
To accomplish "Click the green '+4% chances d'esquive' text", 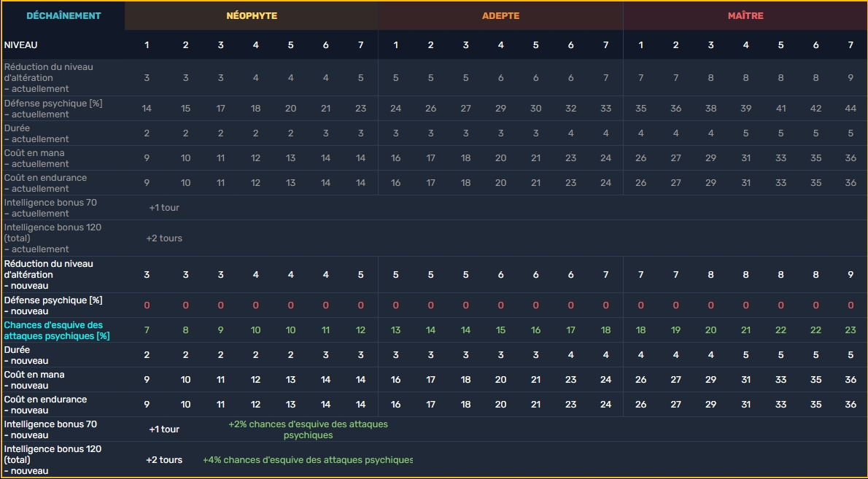I will 308,460.
